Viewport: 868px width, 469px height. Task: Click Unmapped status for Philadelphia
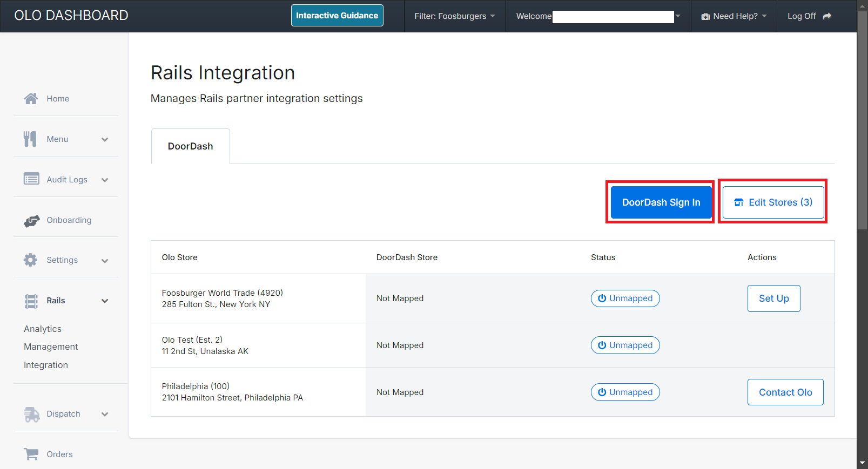pos(625,392)
